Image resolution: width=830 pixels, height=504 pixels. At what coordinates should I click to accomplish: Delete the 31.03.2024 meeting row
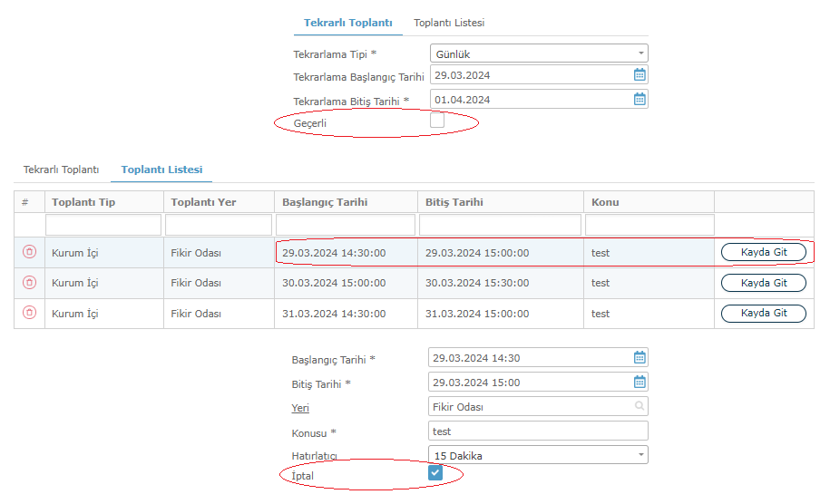pos(30,313)
